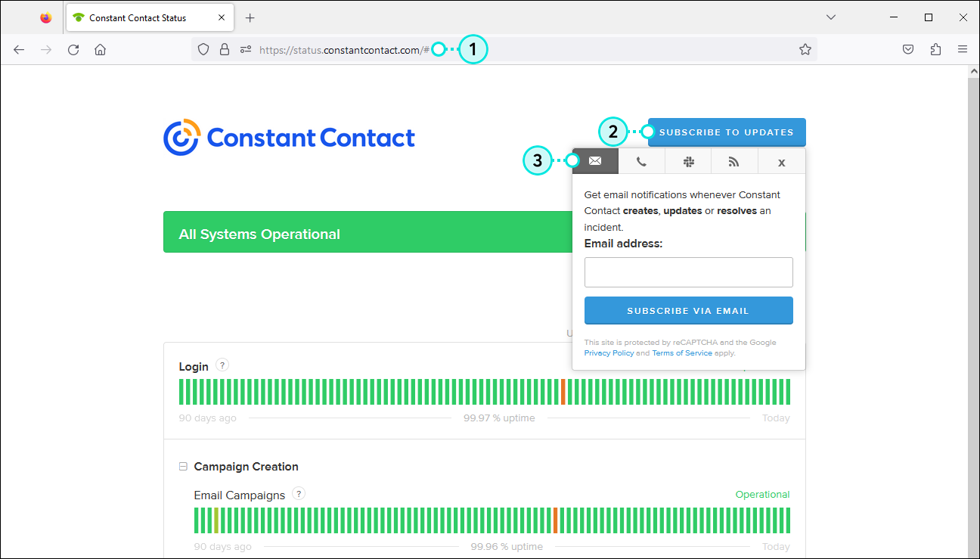
Task: Collapse the Campaign Creation group
Action: 183,467
